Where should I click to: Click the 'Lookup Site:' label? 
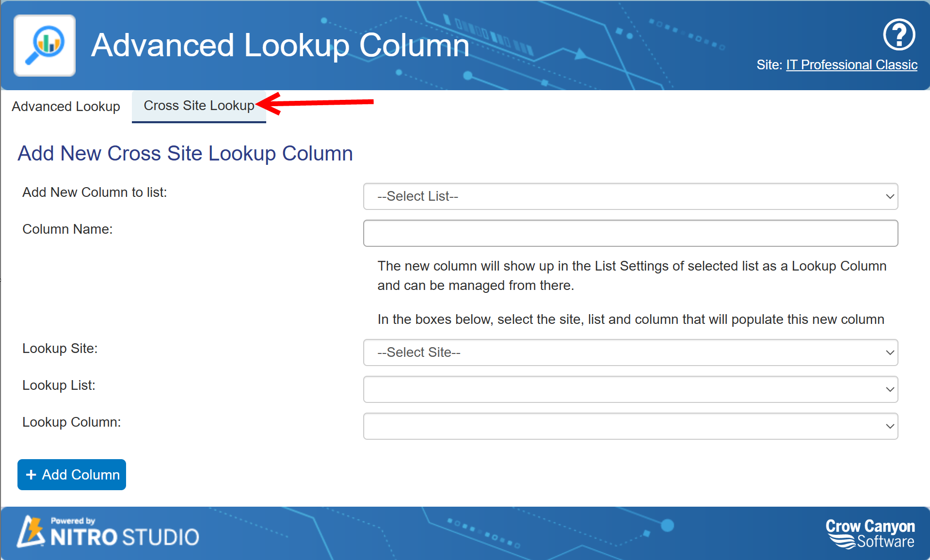pyautogui.click(x=60, y=349)
